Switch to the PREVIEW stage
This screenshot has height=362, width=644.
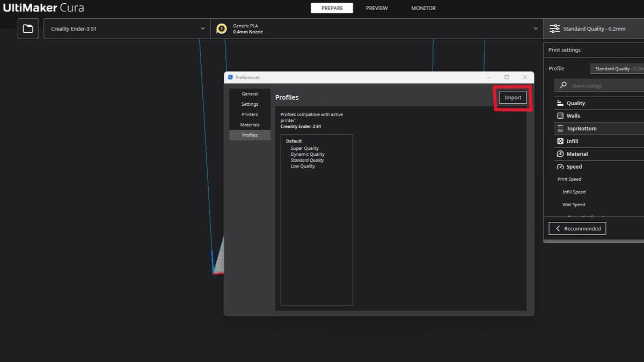pyautogui.click(x=377, y=8)
